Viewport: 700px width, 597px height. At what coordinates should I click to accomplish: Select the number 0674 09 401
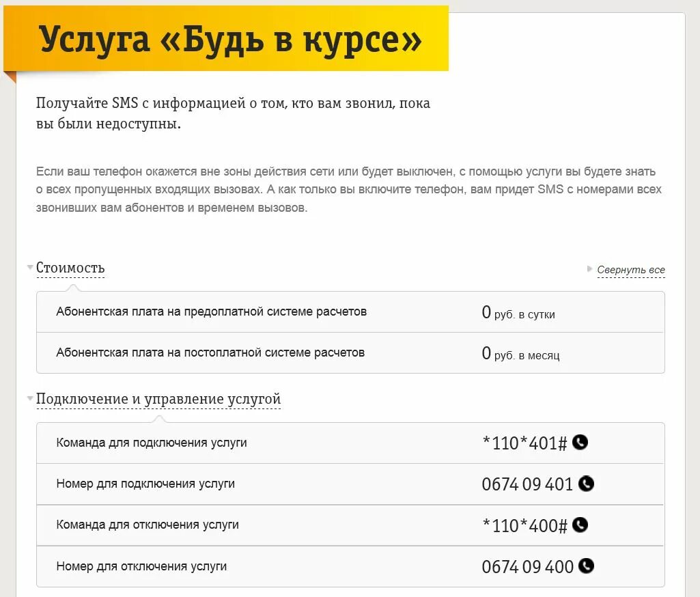527,484
